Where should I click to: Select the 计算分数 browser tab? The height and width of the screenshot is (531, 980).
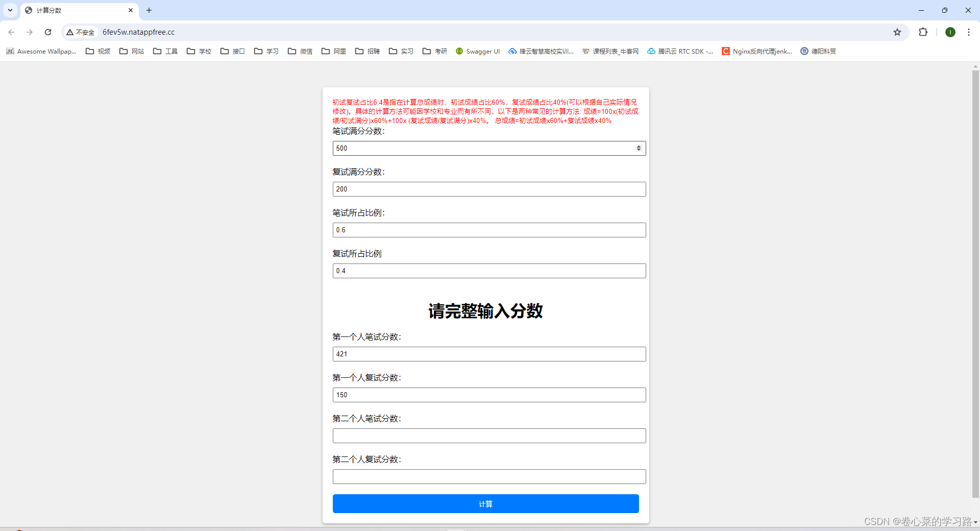79,10
